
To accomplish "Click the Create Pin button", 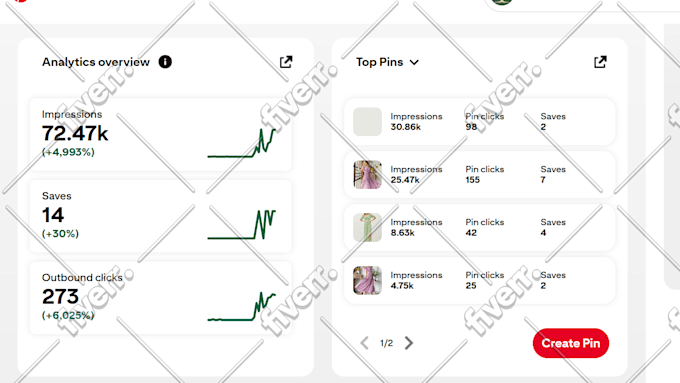I will tap(571, 343).
